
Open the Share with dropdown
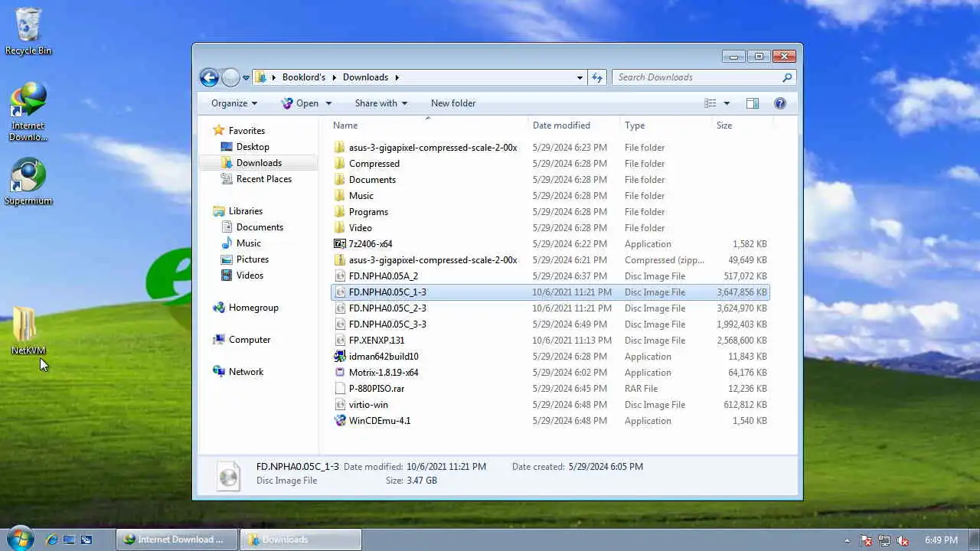click(381, 103)
